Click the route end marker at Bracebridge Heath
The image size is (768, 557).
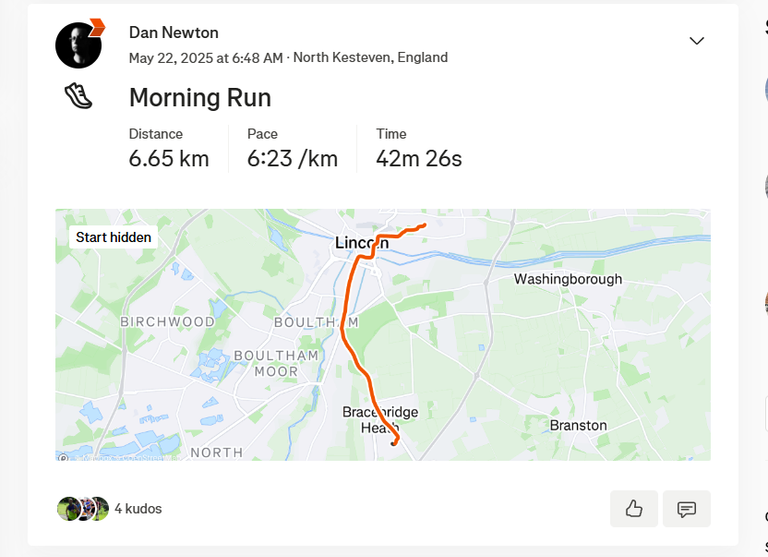point(393,443)
